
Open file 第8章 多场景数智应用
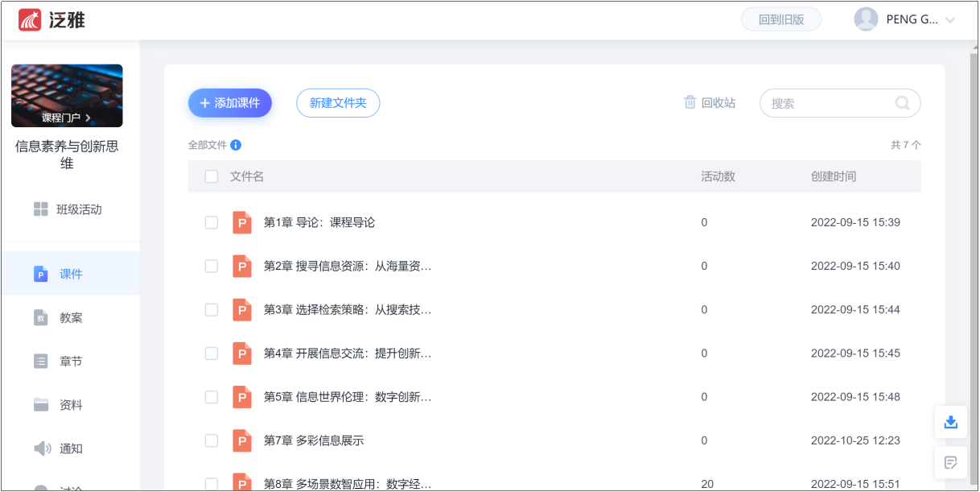coord(348,484)
